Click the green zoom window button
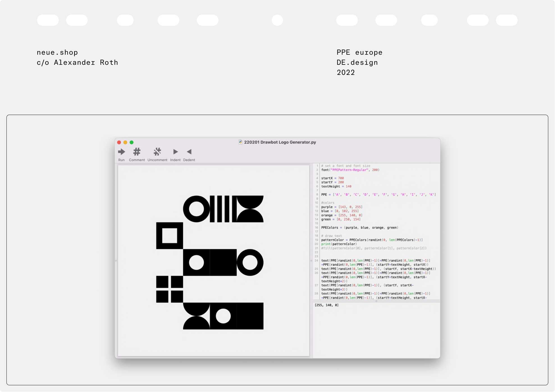555x392 pixels. coord(132,142)
